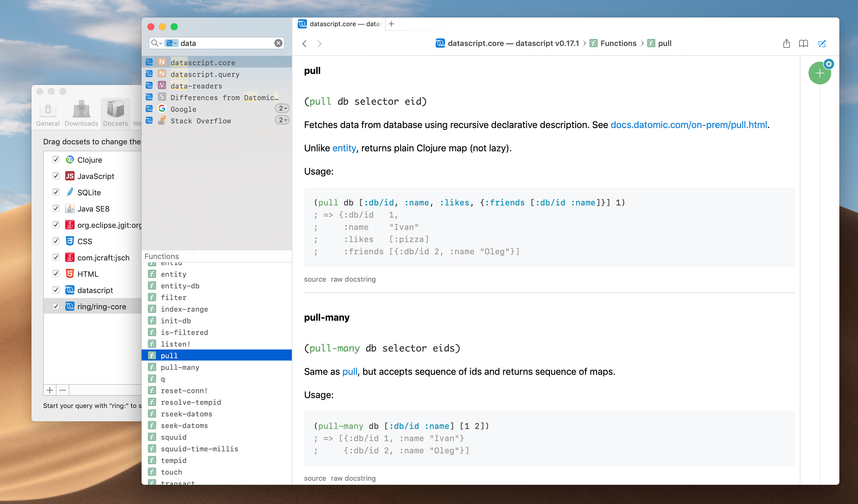Viewport: 858px width, 504px height.
Task: Select Differences from Datomic result
Action: (217, 97)
